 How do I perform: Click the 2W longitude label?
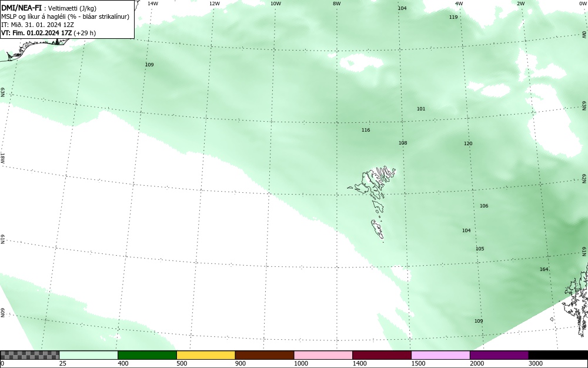click(x=520, y=4)
